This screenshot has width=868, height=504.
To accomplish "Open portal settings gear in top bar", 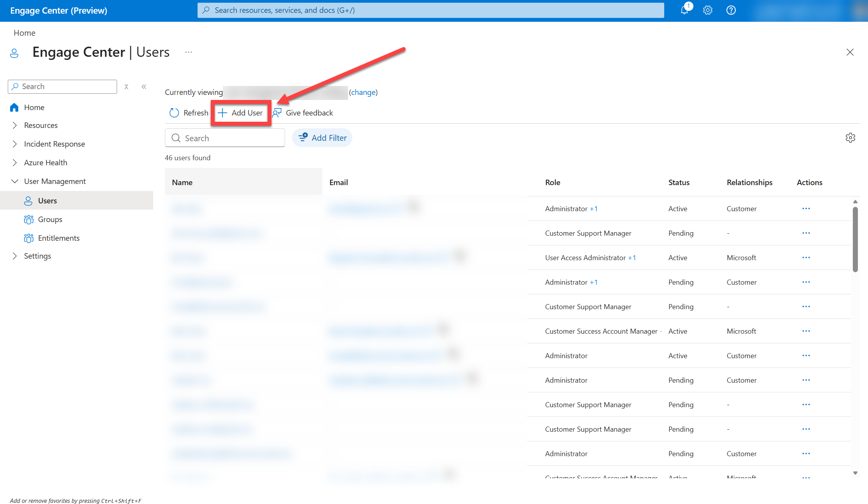I will coord(708,10).
